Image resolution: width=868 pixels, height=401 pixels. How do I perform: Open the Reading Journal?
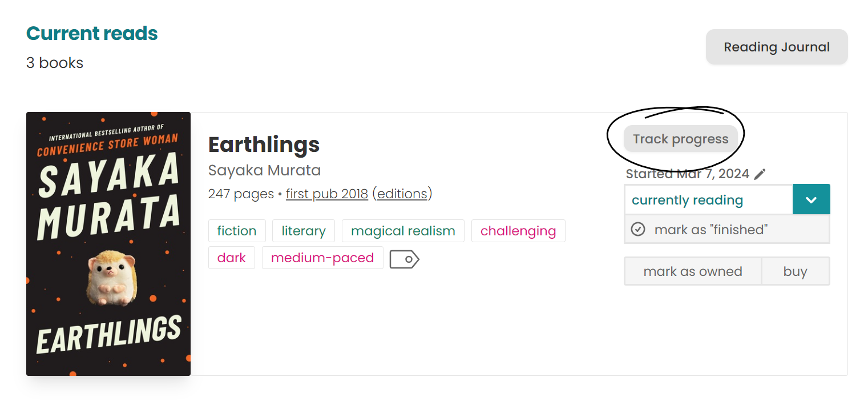[777, 47]
